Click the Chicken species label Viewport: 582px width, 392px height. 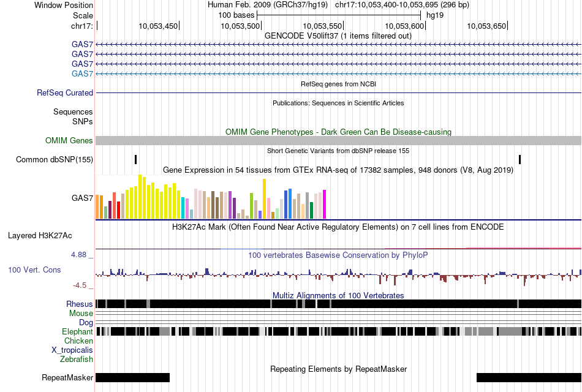[78, 341]
